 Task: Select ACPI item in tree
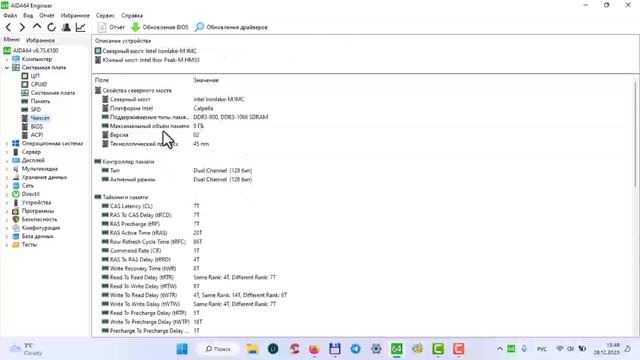tap(37, 135)
